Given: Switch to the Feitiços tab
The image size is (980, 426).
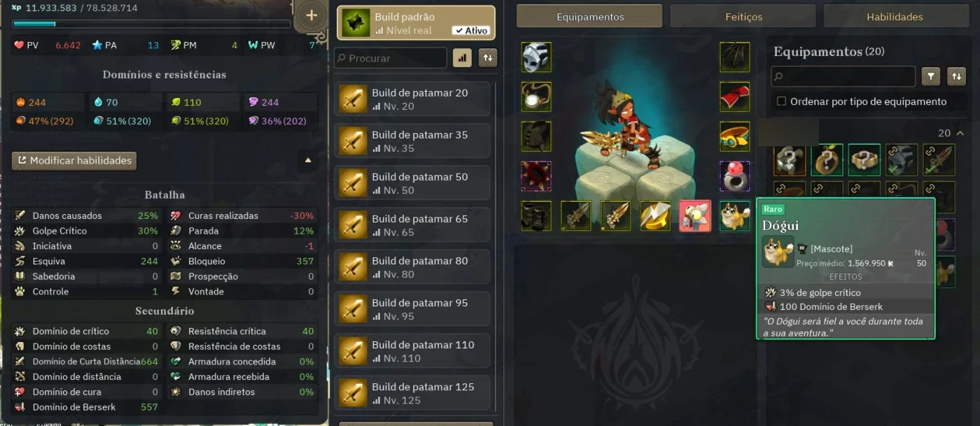Looking at the screenshot, I should [x=743, y=16].
